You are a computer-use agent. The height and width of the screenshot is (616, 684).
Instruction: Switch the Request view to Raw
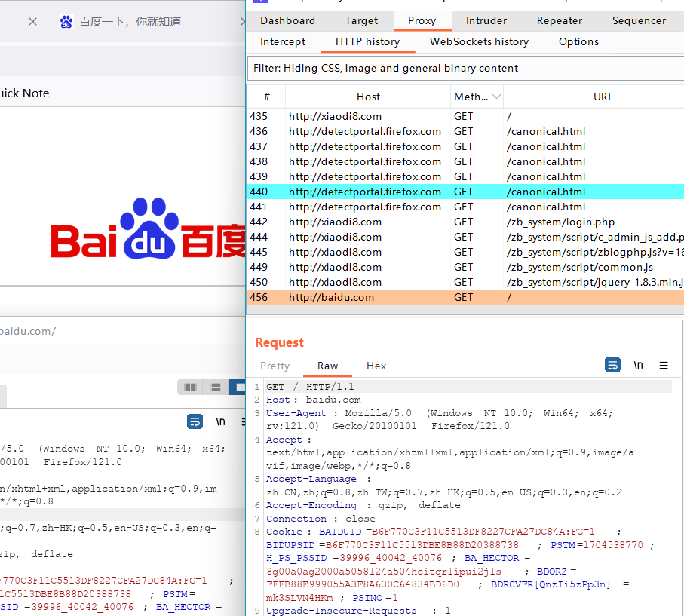click(327, 366)
